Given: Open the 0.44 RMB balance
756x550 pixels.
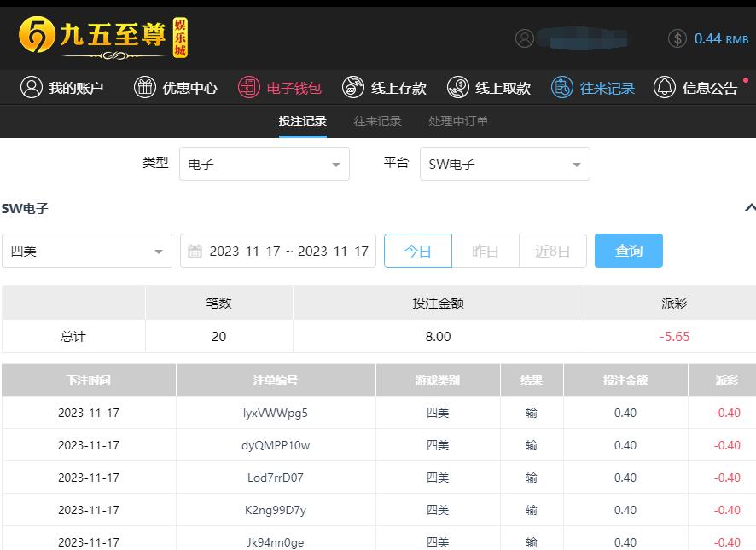Looking at the screenshot, I should click(x=721, y=38).
